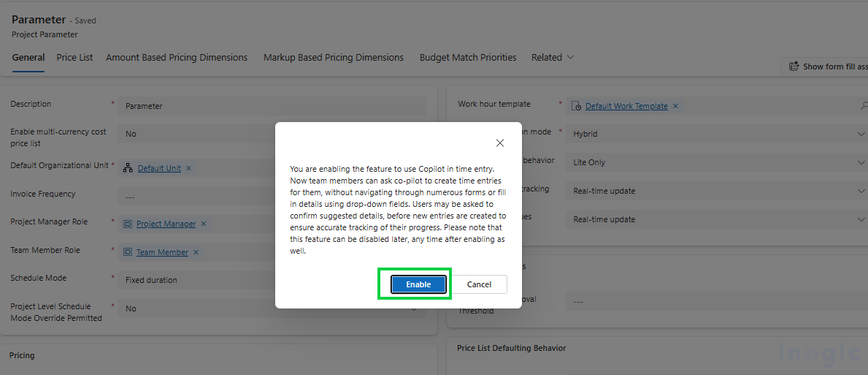Expand the Hybrid mode dropdown chevron

pos(861,134)
